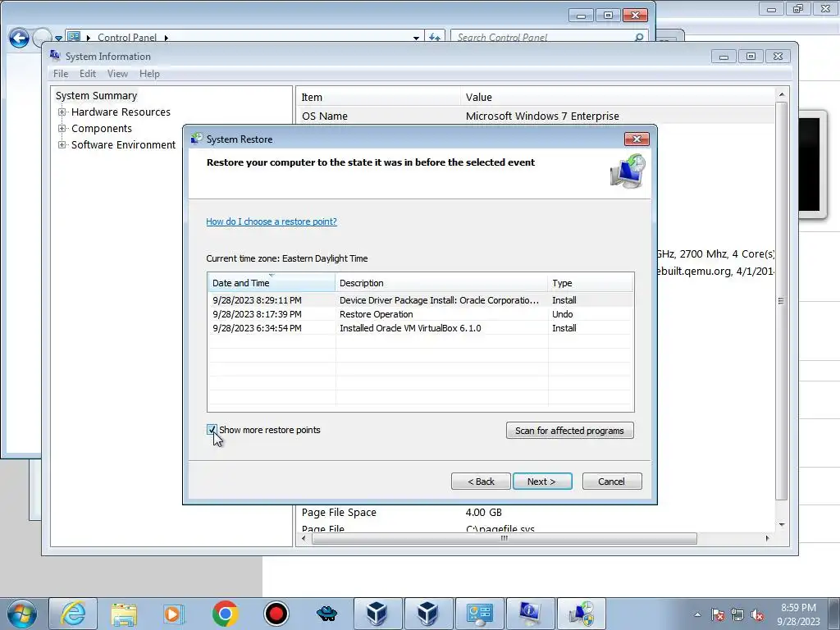Open Windows Media Player from taskbar
This screenshot has width=840, height=630.
tap(174, 614)
